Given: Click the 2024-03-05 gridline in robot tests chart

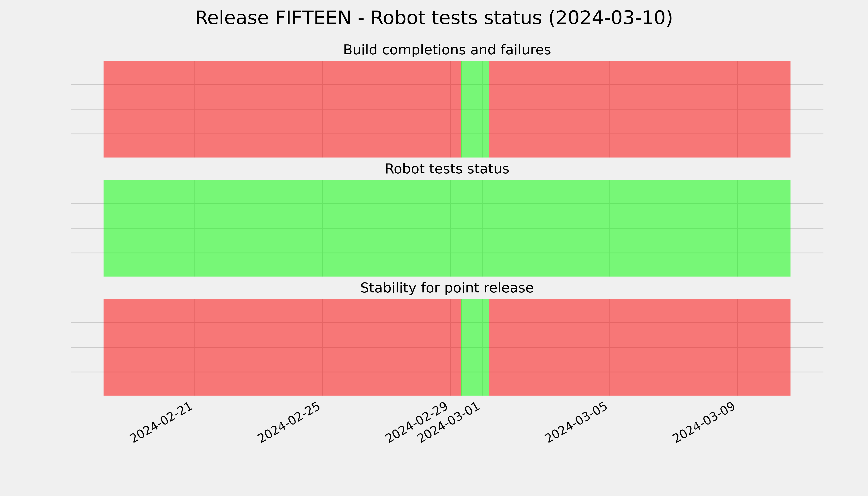Looking at the screenshot, I should coord(610,228).
